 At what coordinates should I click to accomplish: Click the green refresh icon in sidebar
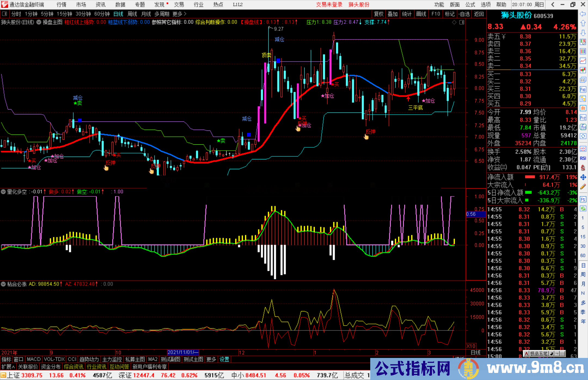tap(583, 209)
